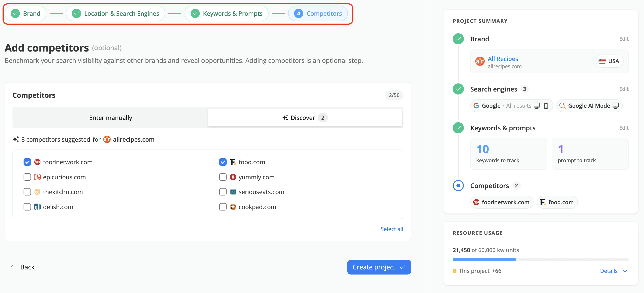The height and width of the screenshot is (293, 644).
Task: Click the desktop icon next to Google All results
Action: [537, 106]
